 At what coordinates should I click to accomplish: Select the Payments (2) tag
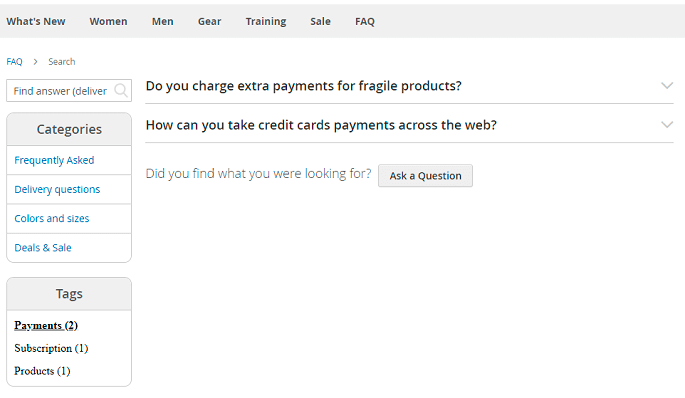point(46,325)
